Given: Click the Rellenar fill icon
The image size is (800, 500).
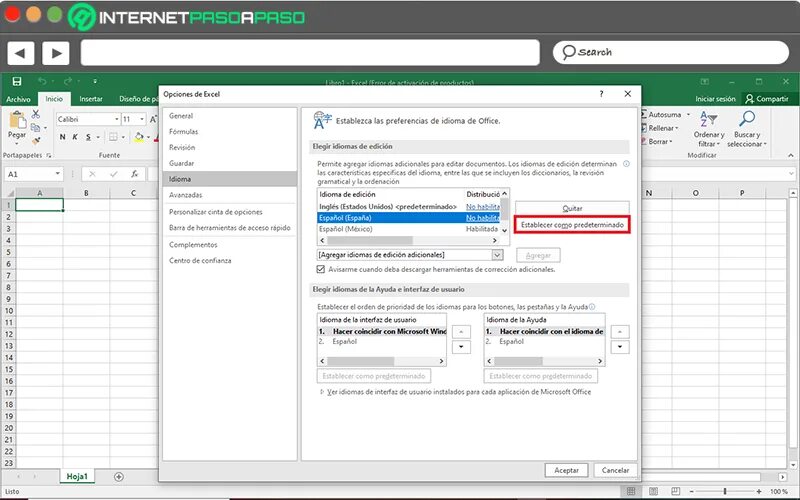Looking at the screenshot, I should 644,128.
